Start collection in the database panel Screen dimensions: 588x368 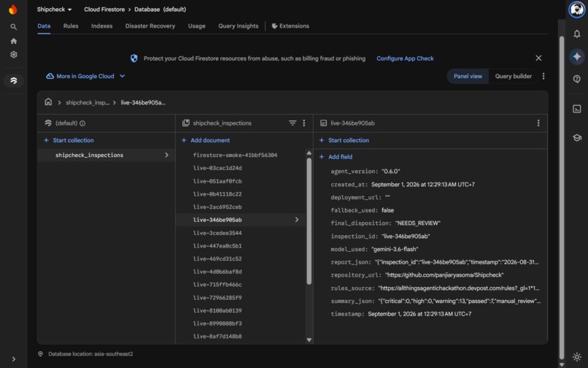tap(69, 140)
